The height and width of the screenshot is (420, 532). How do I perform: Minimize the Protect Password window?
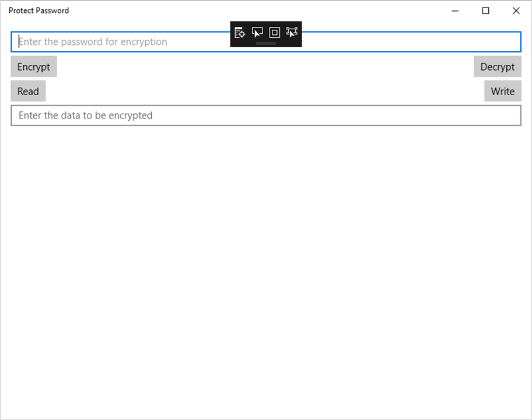(455, 11)
